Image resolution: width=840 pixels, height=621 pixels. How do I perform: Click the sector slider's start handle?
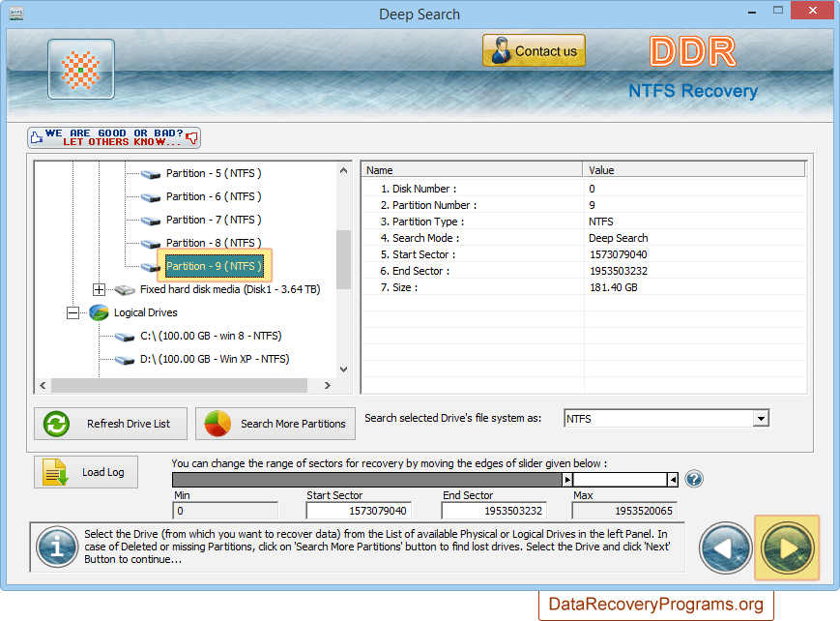[x=567, y=480]
